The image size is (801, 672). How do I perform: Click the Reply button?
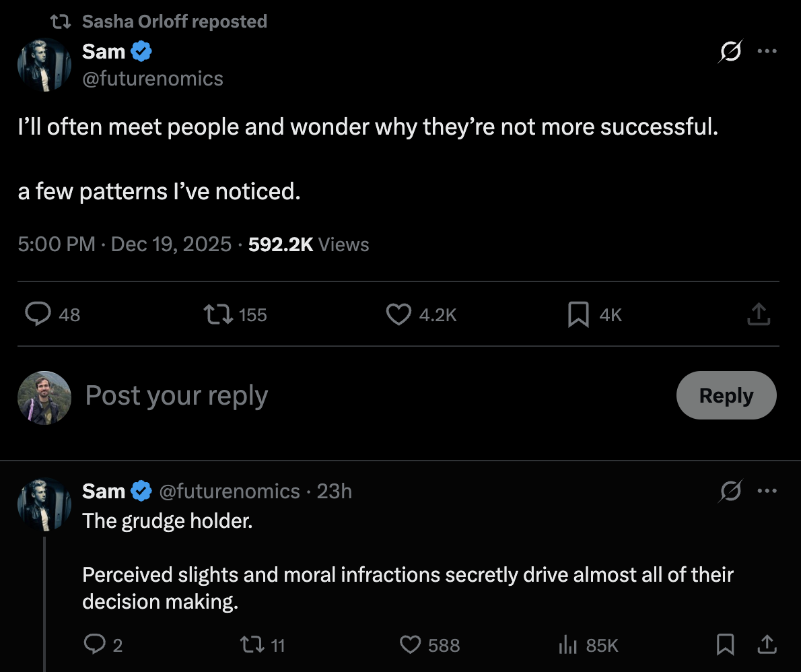point(726,395)
